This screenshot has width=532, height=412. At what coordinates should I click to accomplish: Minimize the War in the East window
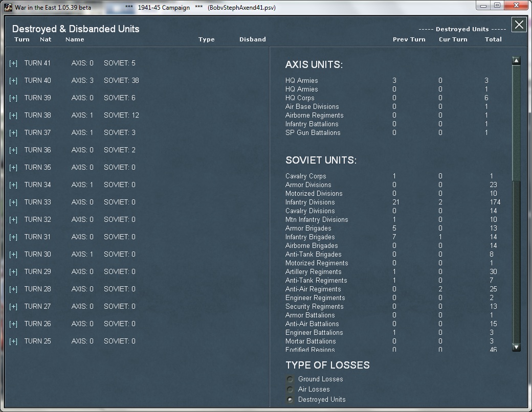tap(483, 6)
